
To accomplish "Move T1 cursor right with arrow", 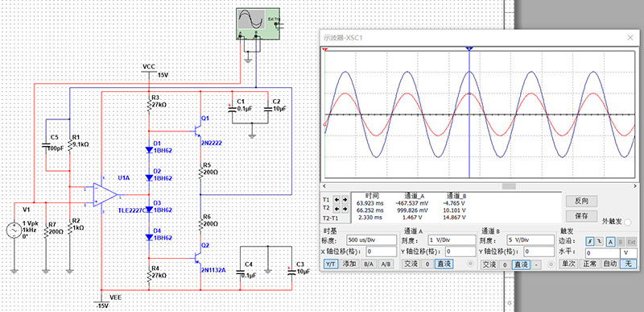I will point(345,199).
